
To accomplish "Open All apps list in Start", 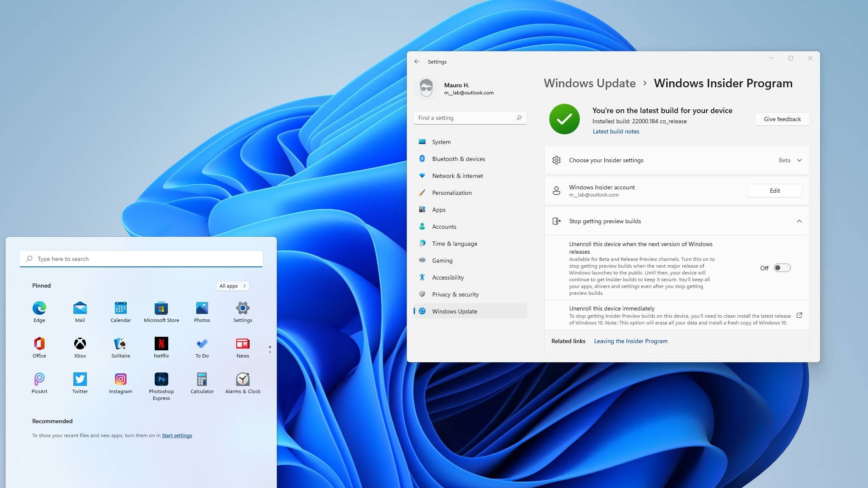I will [232, 286].
